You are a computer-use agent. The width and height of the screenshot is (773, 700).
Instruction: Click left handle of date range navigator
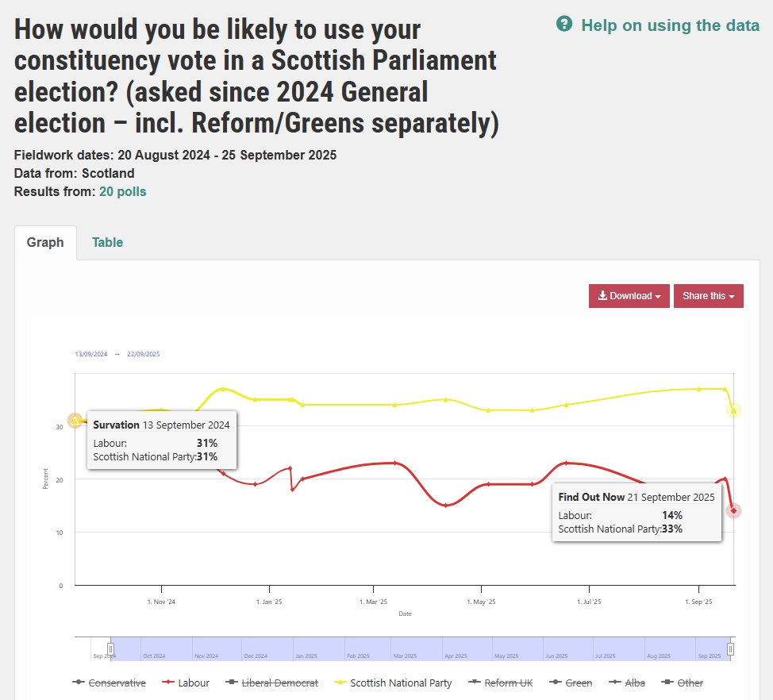pos(111,648)
